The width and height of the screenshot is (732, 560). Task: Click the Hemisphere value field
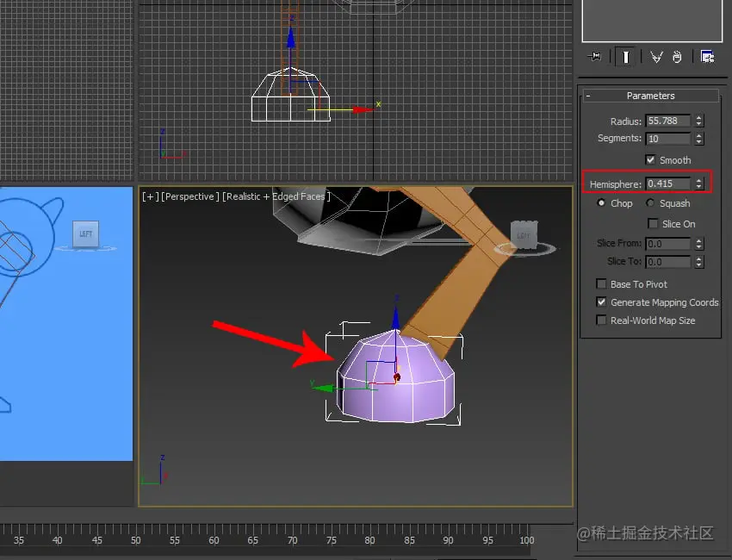668,184
